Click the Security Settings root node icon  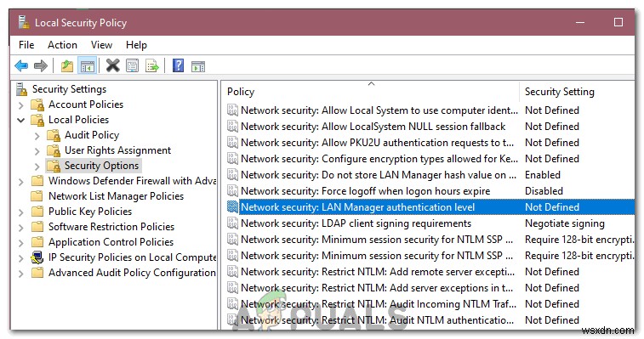click(x=22, y=89)
